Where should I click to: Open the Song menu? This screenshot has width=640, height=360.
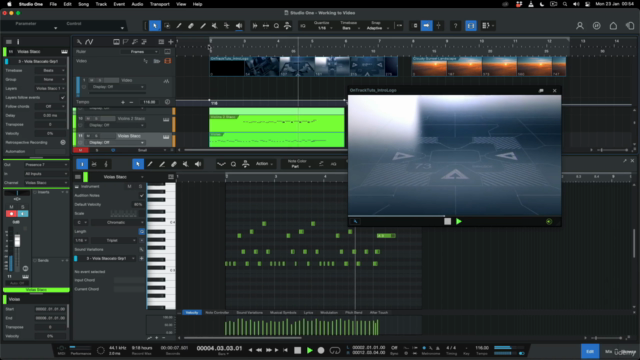pos(83,4)
